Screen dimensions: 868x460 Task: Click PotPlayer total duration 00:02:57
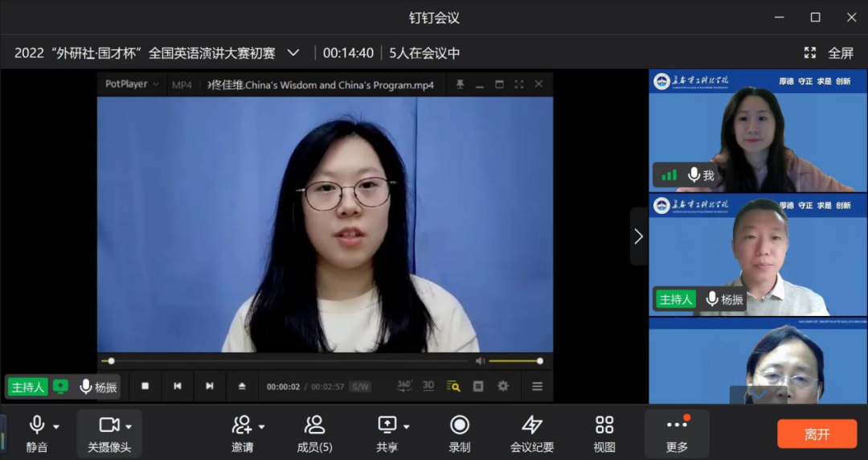pyautogui.click(x=327, y=387)
